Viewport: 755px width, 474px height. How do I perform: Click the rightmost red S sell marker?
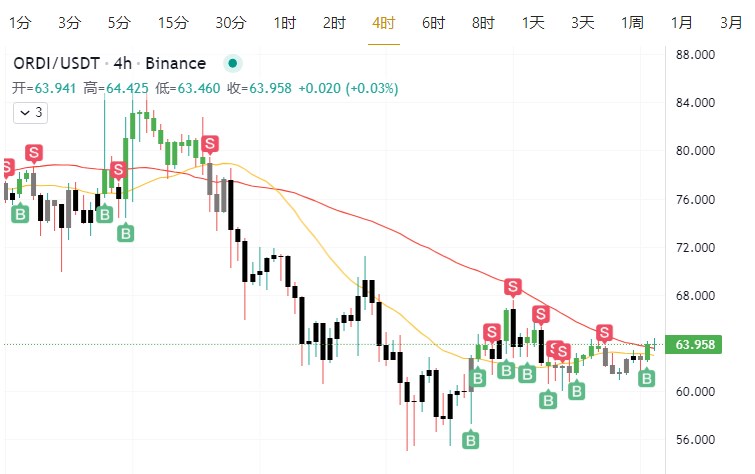click(x=604, y=332)
